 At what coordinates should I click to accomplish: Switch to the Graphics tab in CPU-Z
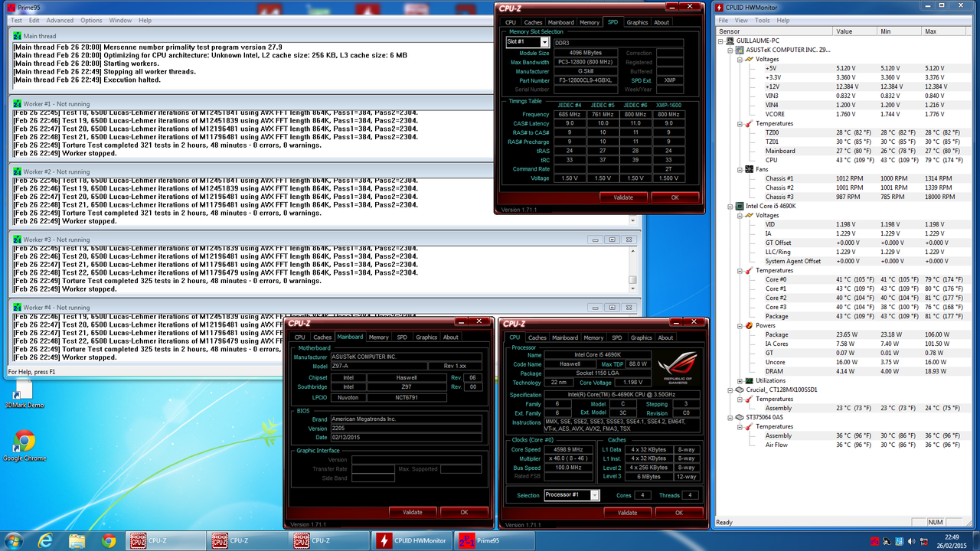pyautogui.click(x=641, y=337)
